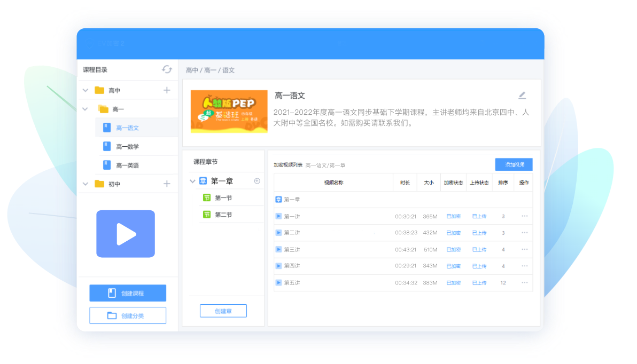Click the circled plus beside 第一章
The height and width of the screenshot is (364, 637).
[257, 181]
